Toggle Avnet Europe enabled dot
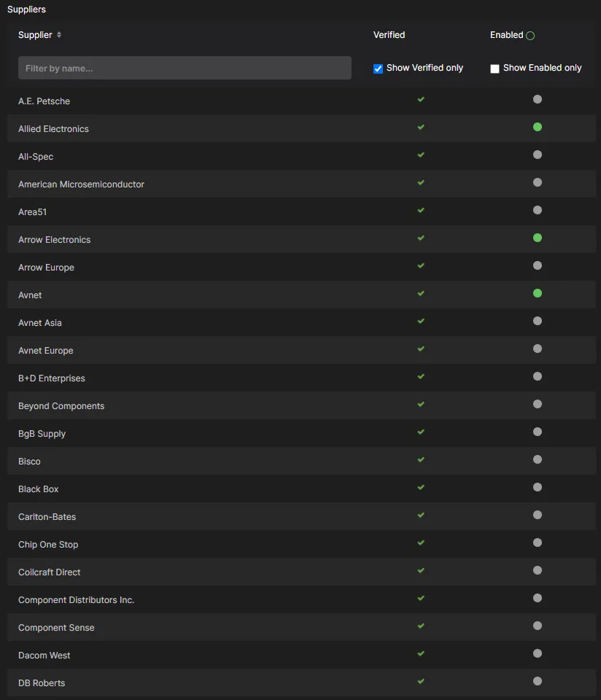Image resolution: width=601 pixels, height=700 pixels. point(538,349)
